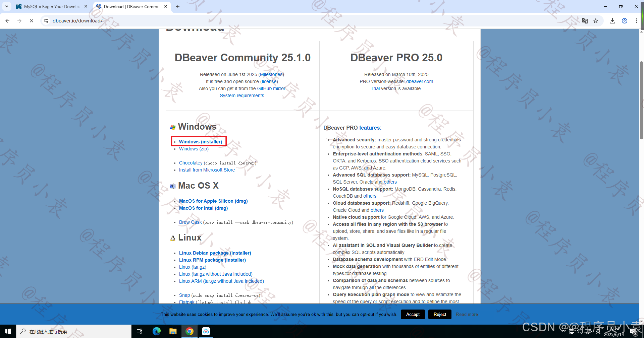Reject the cookies
This screenshot has width=644, height=338.
[x=440, y=314]
